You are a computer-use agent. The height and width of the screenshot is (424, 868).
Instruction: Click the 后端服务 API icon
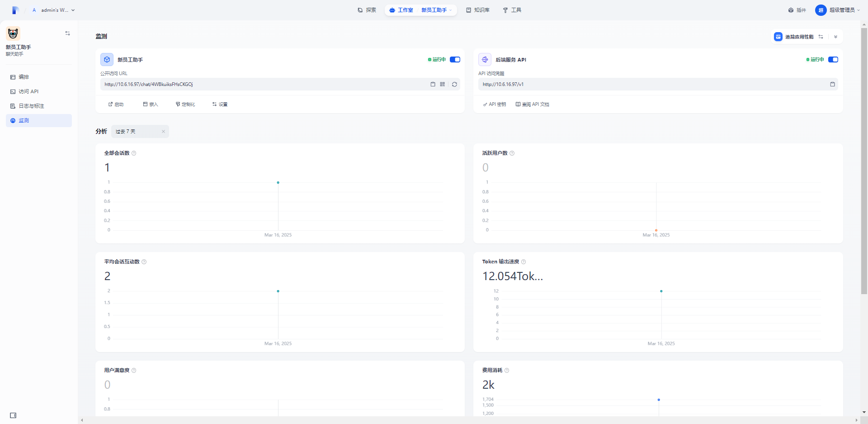pos(485,59)
